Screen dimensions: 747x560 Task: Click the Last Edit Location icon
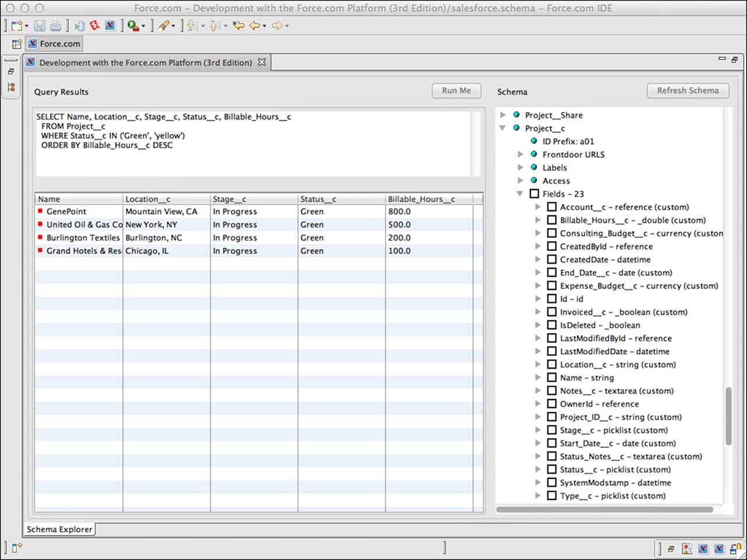[238, 26]
